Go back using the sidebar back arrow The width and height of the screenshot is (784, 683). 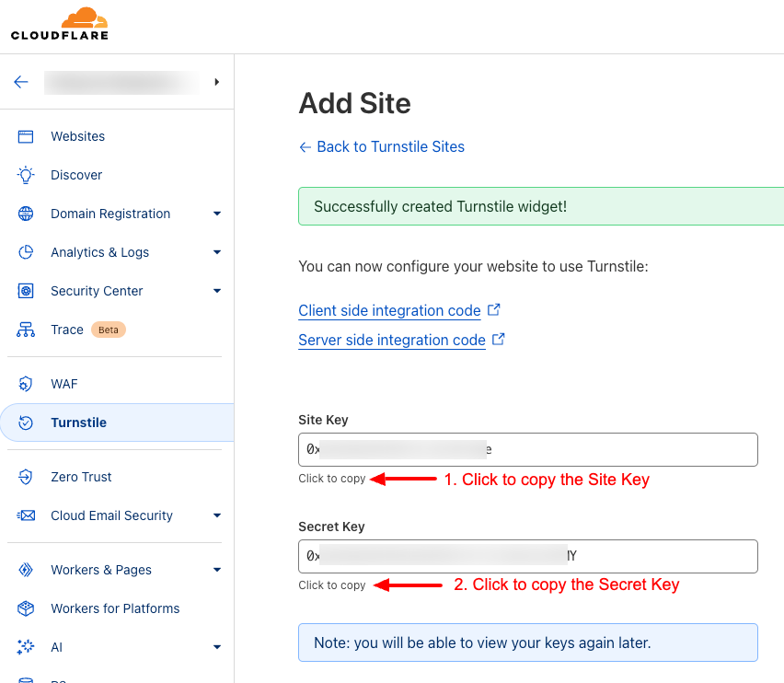pyautogui.click(x=21, y=82)
